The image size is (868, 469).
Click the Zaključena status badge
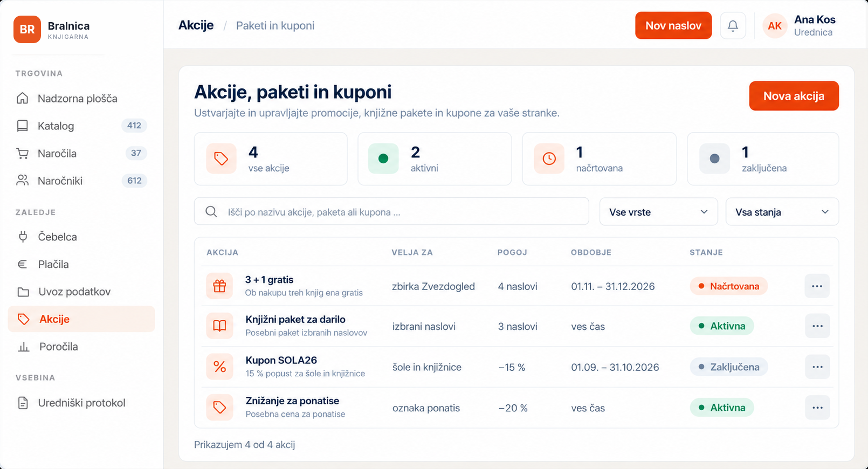(728, 367)
